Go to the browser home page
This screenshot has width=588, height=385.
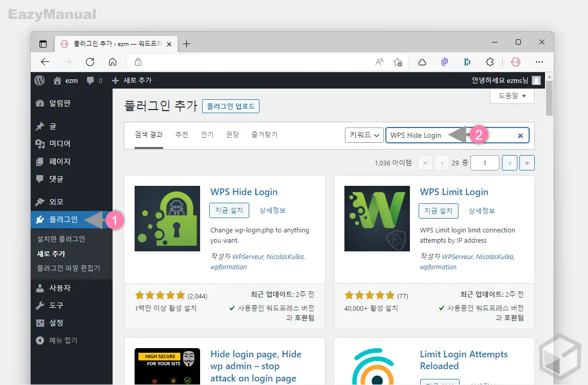click(113, 62)
